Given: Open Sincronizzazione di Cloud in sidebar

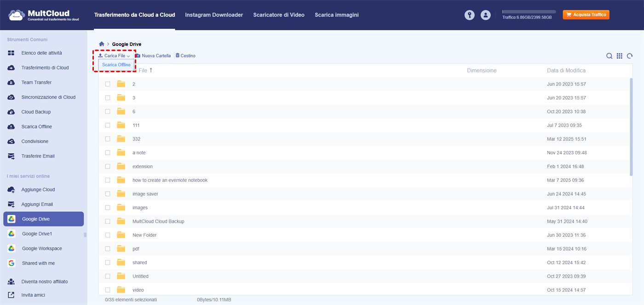Looking at the screenshot, I should tap(48, 97).
